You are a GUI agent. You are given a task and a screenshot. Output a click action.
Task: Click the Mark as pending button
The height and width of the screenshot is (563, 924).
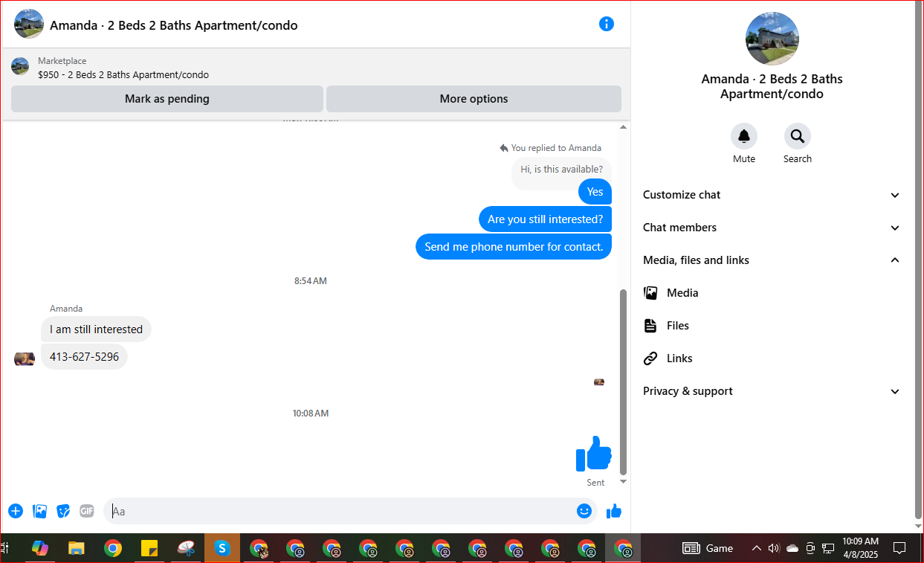(167, 99)
